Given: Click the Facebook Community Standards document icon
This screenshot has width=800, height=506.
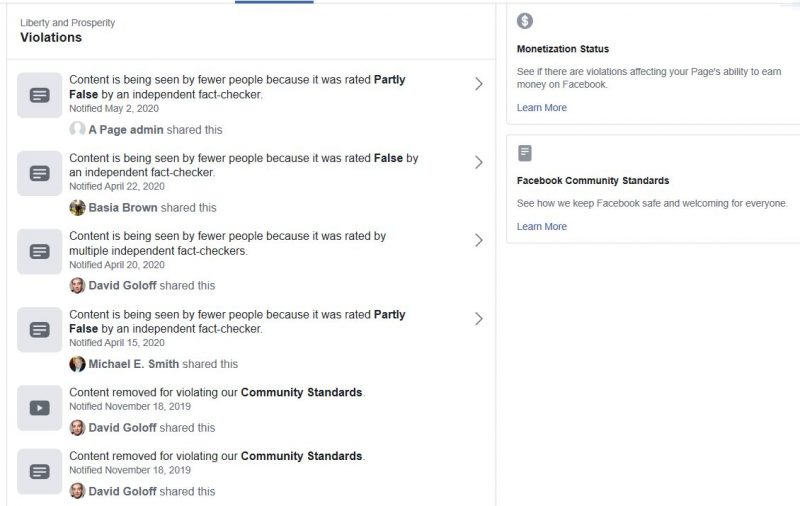Looking at the screenshot, I should coord(524,153).
